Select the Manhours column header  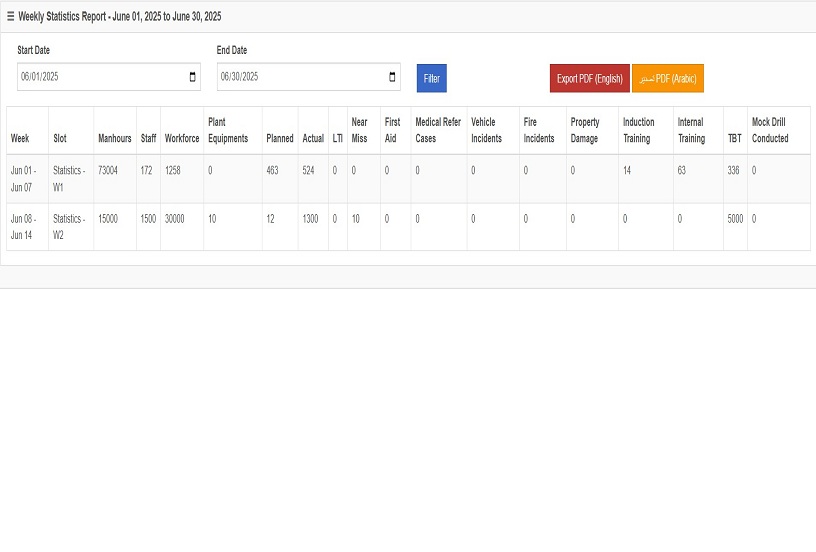click(x=114, y=139)
